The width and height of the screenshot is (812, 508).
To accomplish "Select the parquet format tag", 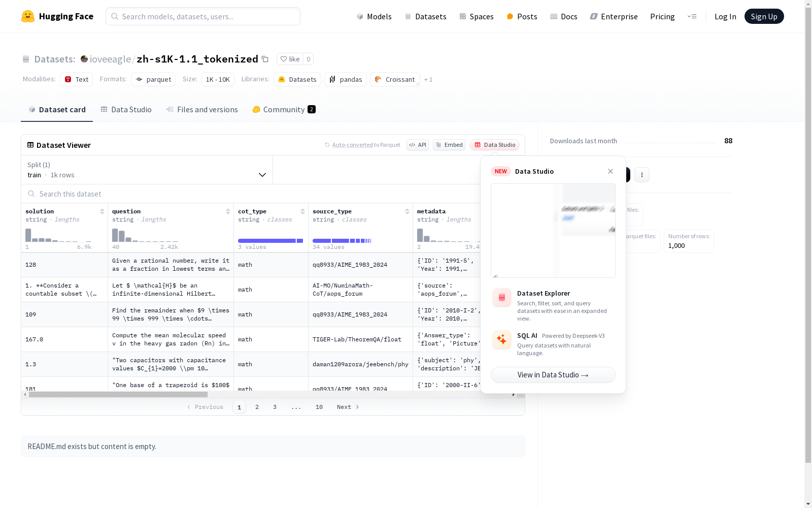I will [x=153, y=79].
